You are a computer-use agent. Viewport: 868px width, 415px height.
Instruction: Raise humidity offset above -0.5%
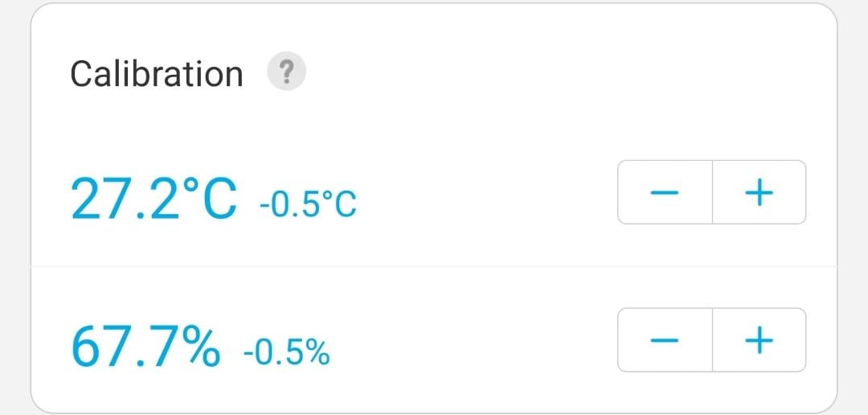(x=759, y=339)
